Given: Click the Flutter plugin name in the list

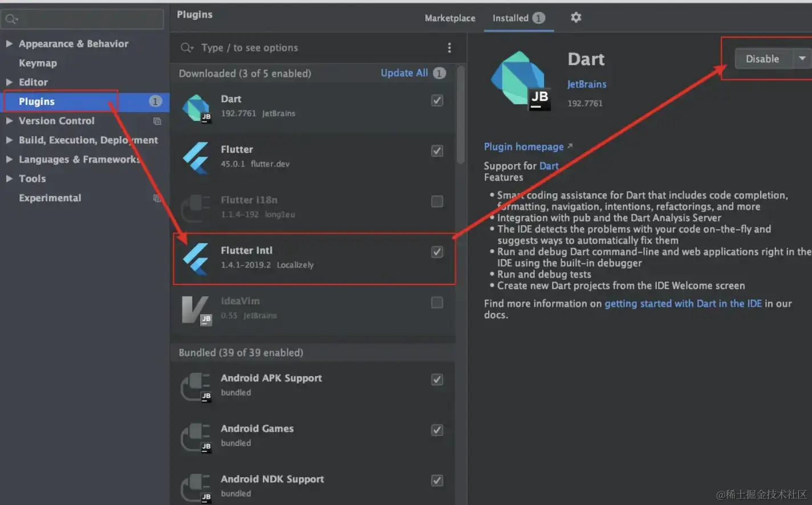Looking at the screenshot, I should (237, 149).
